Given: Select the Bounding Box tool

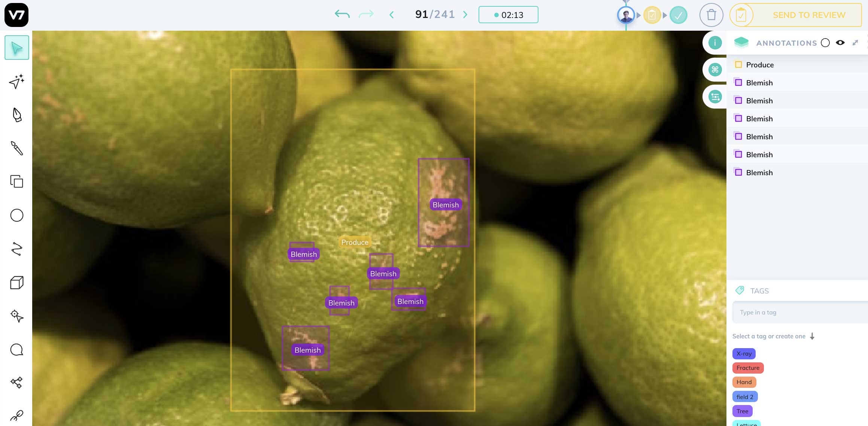Looking at the screenshot, I should tap(16, 182).
